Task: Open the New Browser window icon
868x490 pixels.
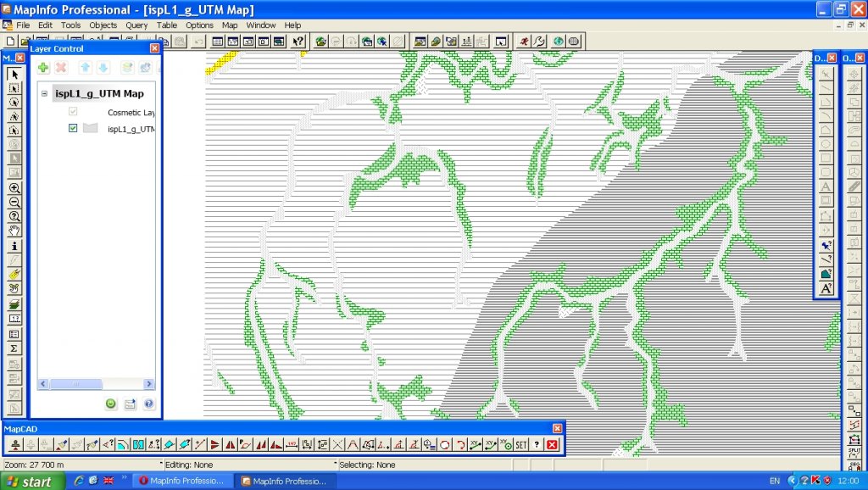Action: [218, 42]
